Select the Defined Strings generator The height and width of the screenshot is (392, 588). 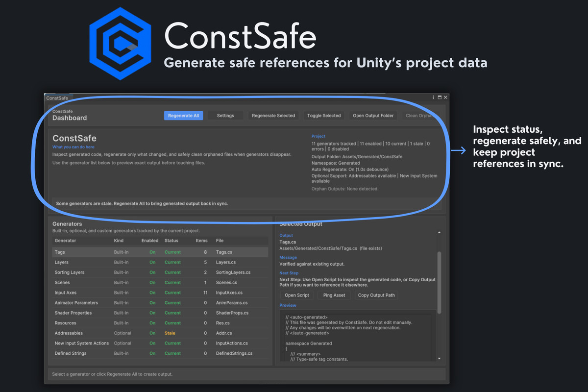[160, 353]
